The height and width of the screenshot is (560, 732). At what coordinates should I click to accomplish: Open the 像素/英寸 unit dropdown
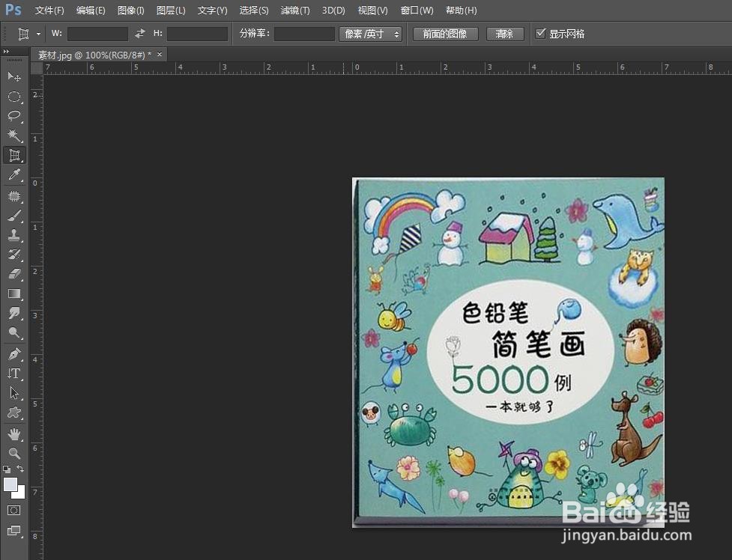370,33
